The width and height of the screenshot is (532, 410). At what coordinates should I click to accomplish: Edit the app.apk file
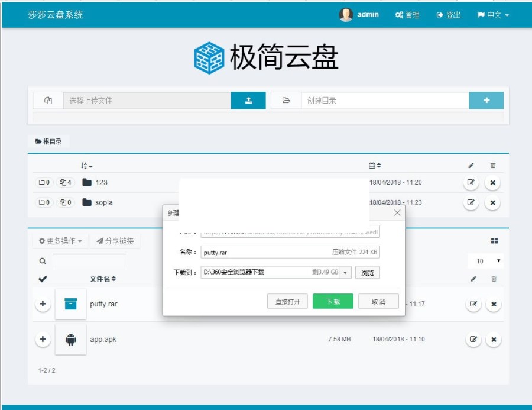click(x=473, y=339)
